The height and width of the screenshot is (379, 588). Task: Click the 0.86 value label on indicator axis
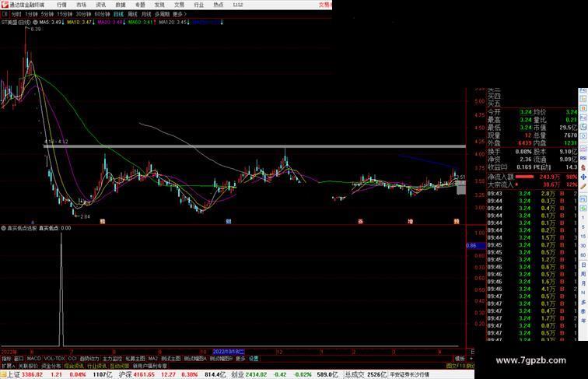tap(475, 245)
